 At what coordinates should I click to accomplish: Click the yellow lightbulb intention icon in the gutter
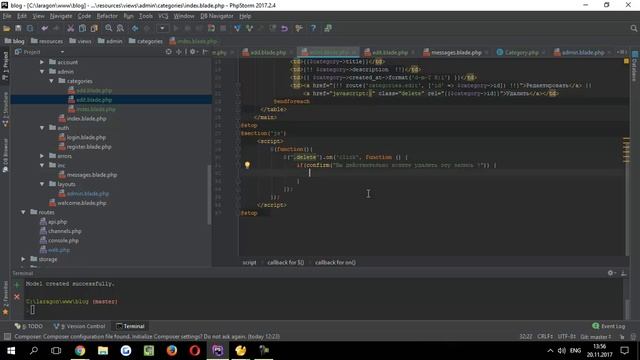coord(247,165)
